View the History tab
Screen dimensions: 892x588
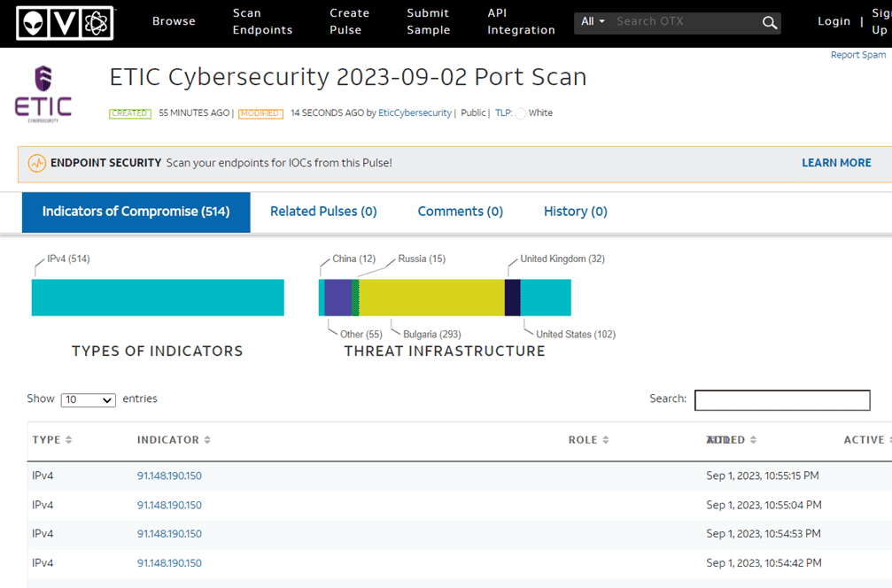coord(575,212)
